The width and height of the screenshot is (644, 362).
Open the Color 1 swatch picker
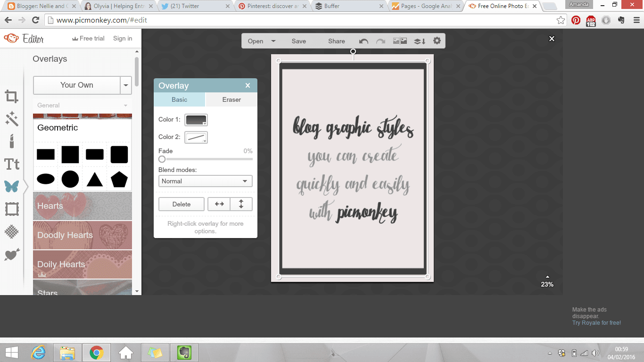tap(196, 120)
